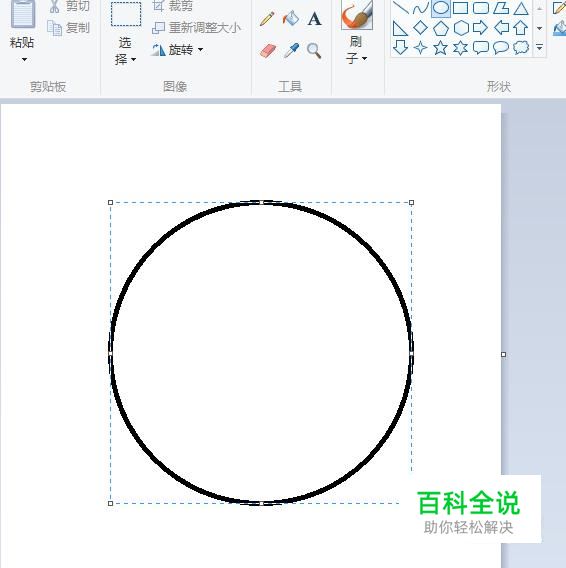This screenshot has width=566, height=568.
Task: Choose the Four-point star shape
Action: (420, 48)
